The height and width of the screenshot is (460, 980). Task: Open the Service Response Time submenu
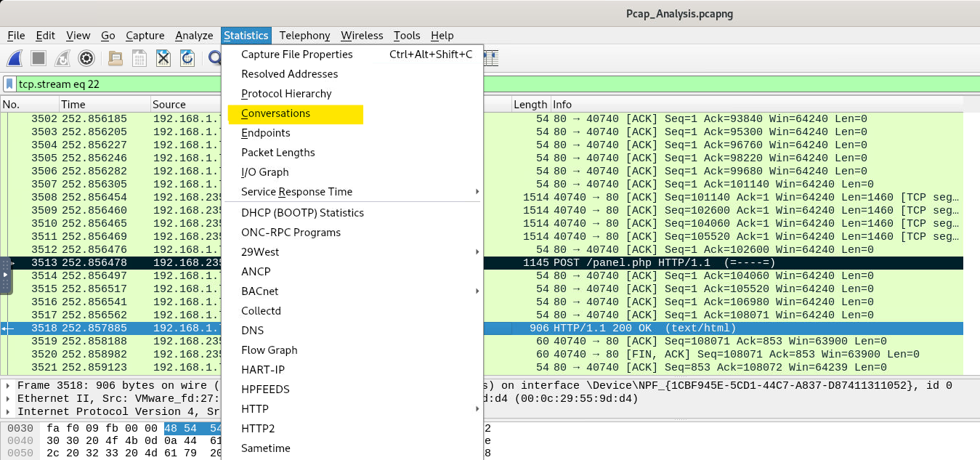click(296, 192)
